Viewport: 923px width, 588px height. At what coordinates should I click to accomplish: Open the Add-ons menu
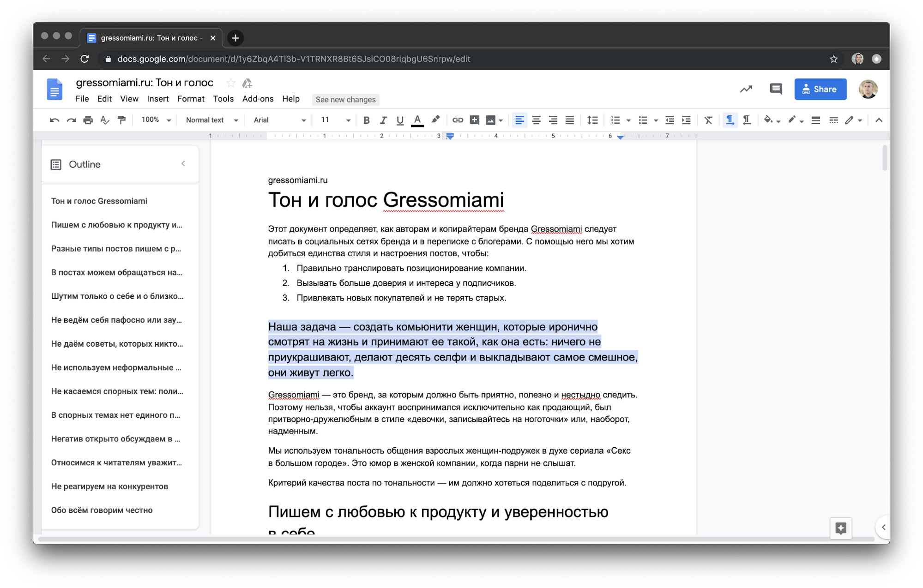point(258,99)
